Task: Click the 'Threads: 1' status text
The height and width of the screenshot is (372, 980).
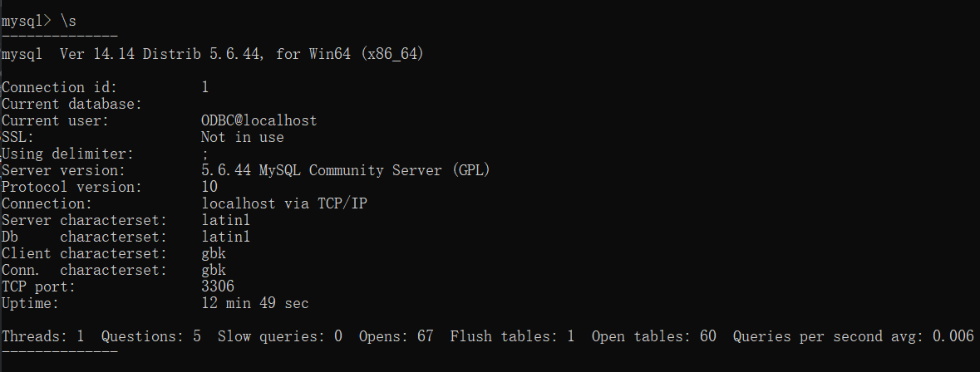Action: pyautogui.click(x=43, y=336)
